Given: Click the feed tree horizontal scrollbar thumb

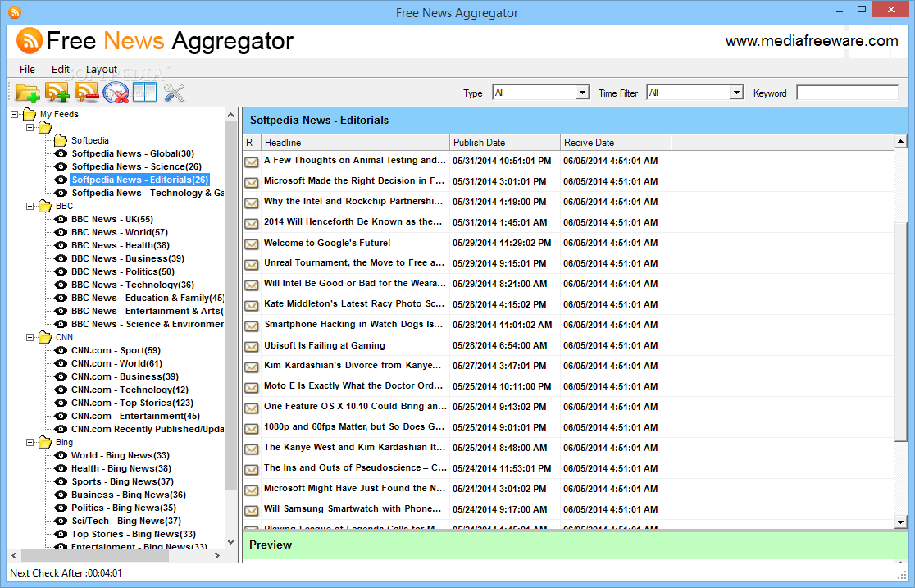Looking at the screenshot, I should pyautogui.click(x=94, y=555).
